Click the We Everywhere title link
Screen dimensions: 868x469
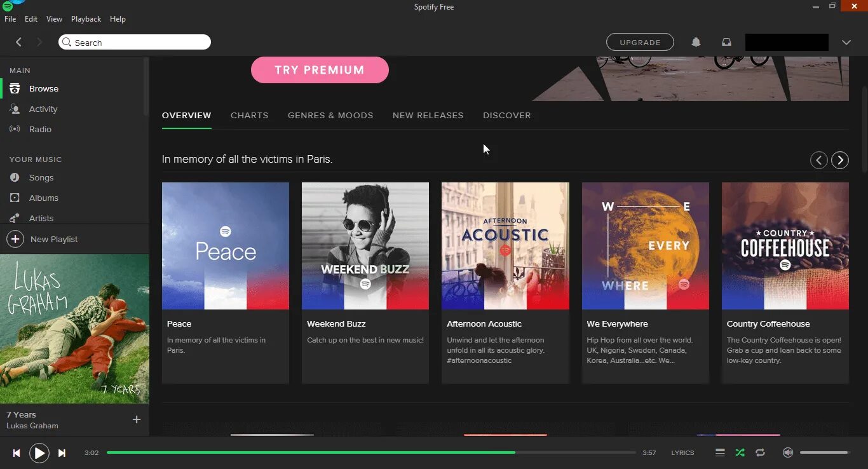[618, 324]
